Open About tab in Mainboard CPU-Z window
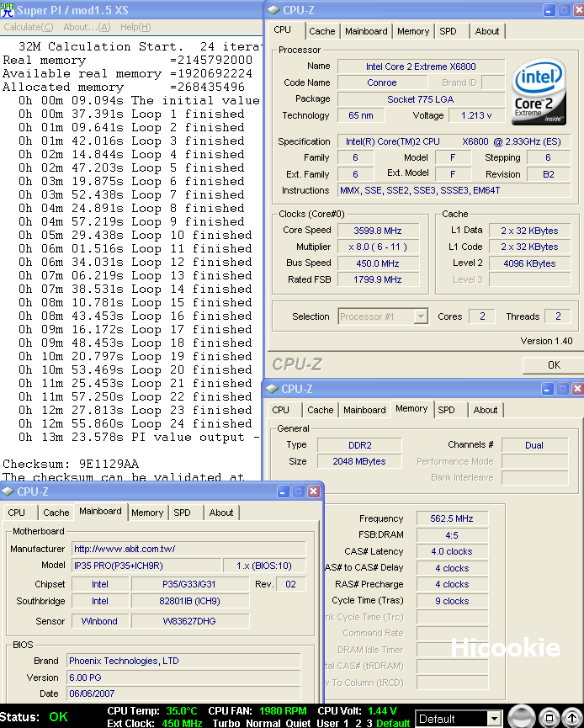The image size is (584, 728). point(221,513)
